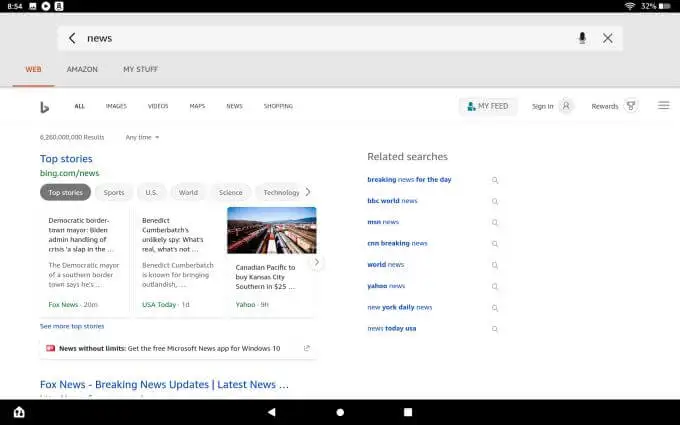Switch to the AMAZON tab

pyautogui.click(x=82, y=69)
